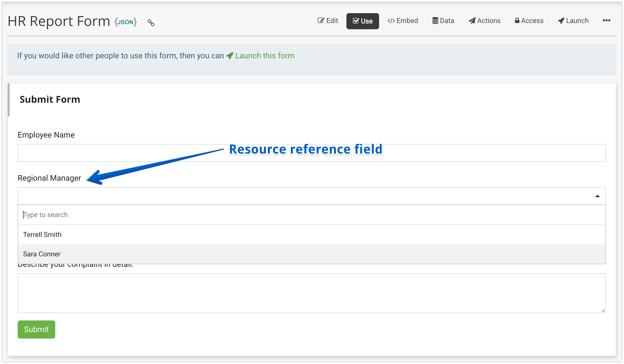Go to the Data tab
The image size is (624, 364).
tap(443, 21)
